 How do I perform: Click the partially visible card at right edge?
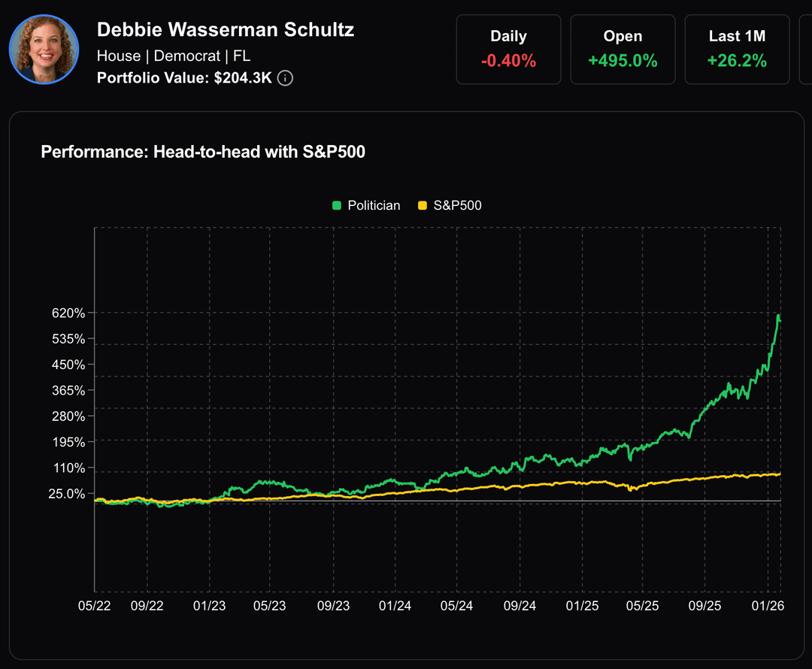click(x=804, y=49)
